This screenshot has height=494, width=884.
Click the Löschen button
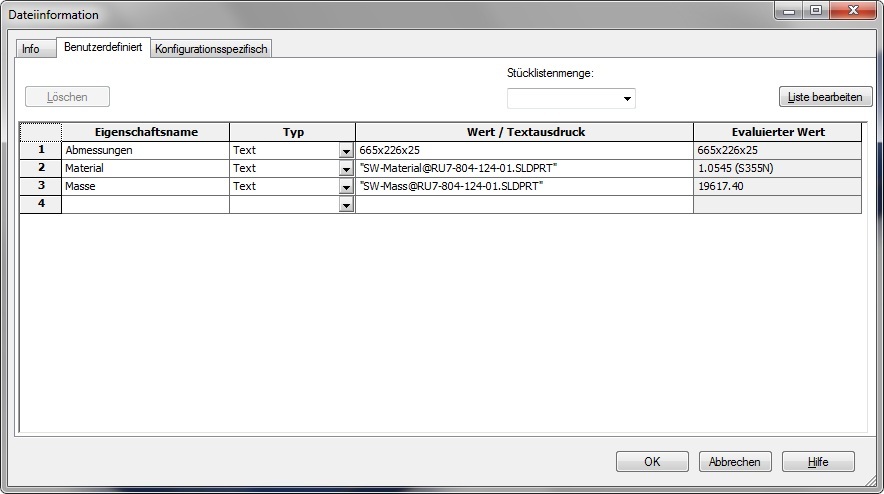pos(67,97)
